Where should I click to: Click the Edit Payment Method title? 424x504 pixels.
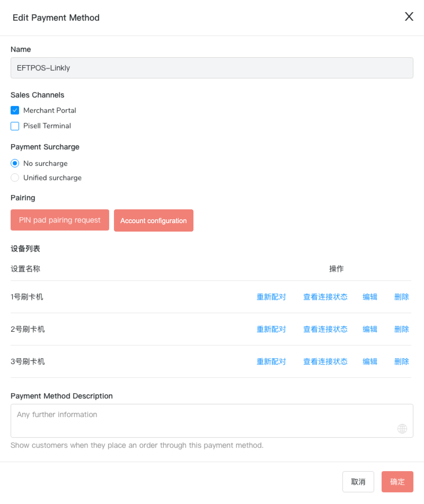tap(56, 17)
